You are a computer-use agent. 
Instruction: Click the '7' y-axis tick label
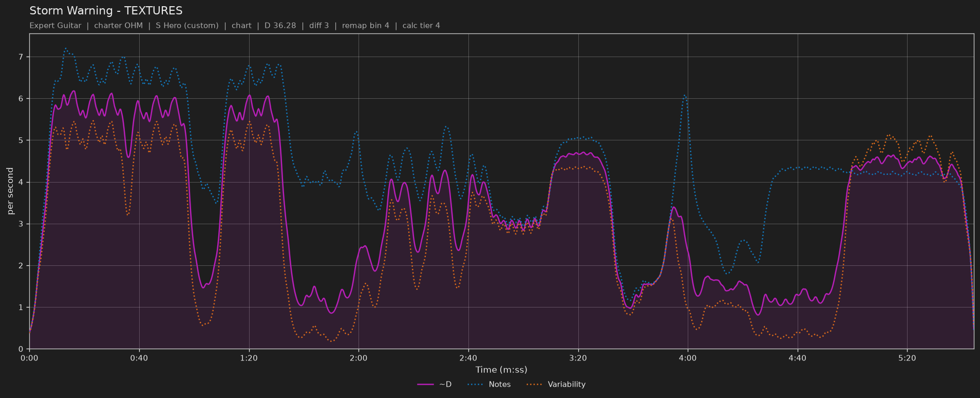(x=21, y=57)
